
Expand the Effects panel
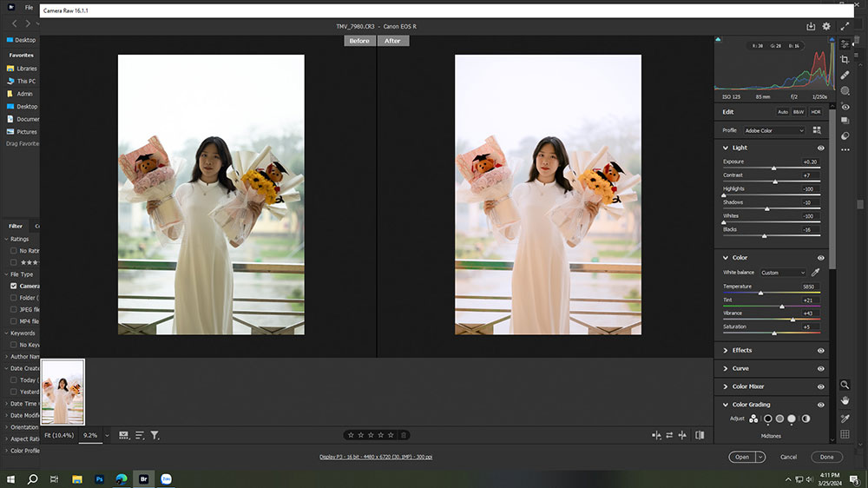tap(725, 351)
